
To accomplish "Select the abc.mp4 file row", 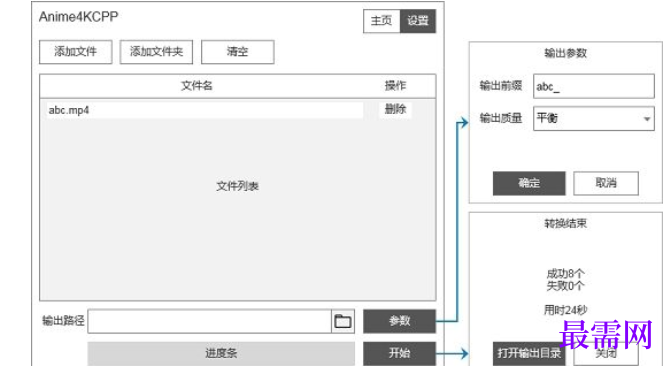I will (x=205, y=110).
